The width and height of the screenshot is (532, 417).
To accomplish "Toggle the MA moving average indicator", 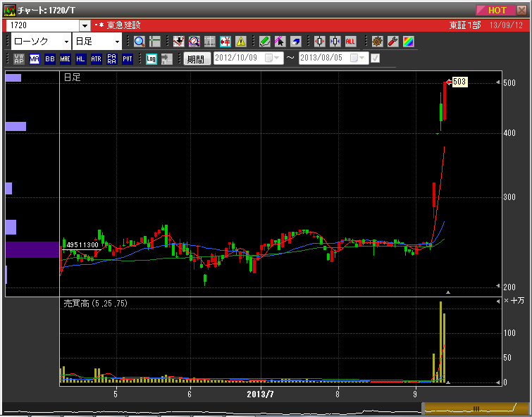I will coord(35,59).
